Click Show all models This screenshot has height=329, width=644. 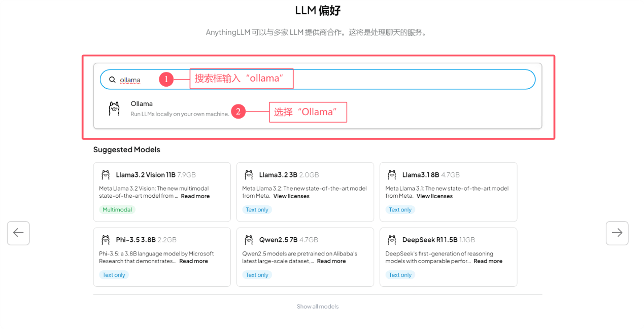(x=318, y=307)
